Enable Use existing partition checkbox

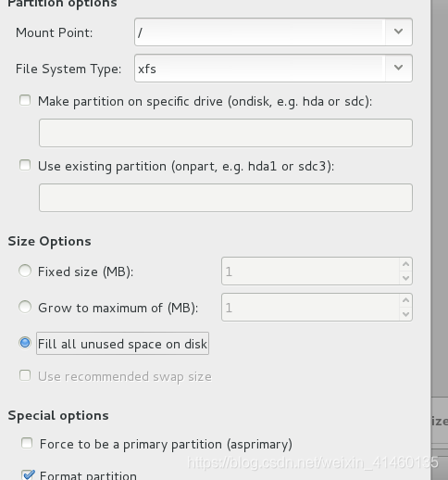click(x=25, y=165)
